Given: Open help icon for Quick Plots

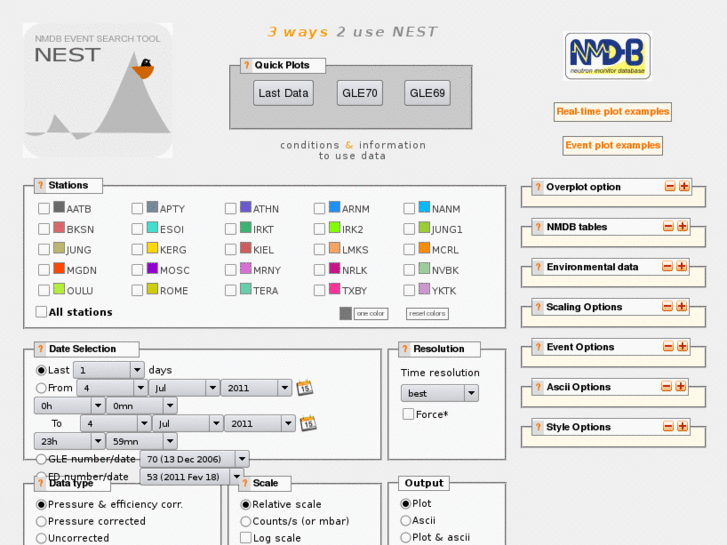Looking at the screenshot, I should coord(247,65).
